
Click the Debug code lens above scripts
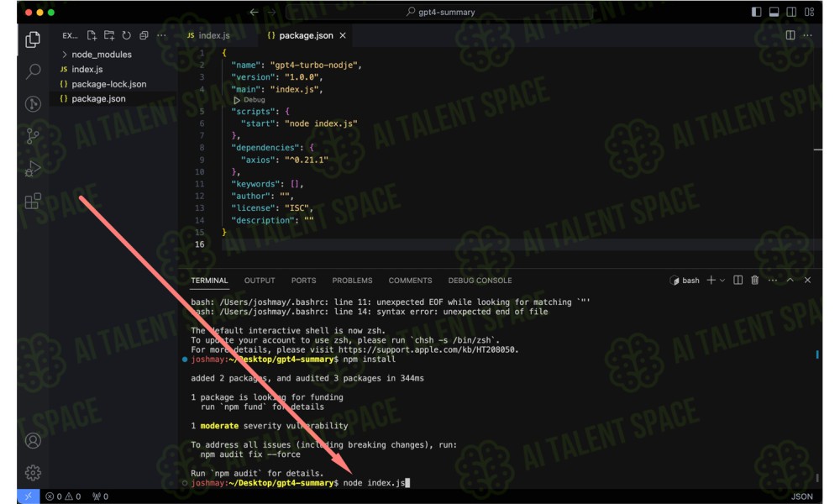pos(249,100)
